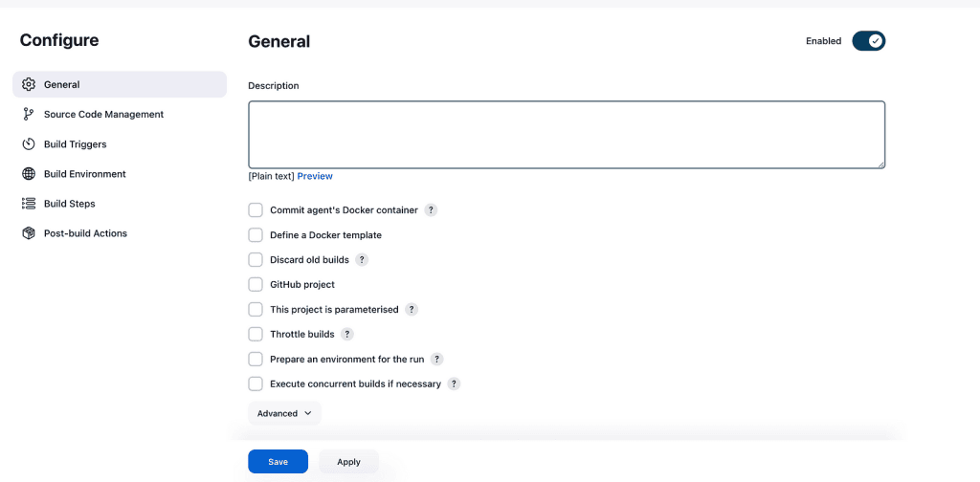Expand the Advanced options dropdown
Viewport: 980px width, 482px height.
[x=284, y=413]
